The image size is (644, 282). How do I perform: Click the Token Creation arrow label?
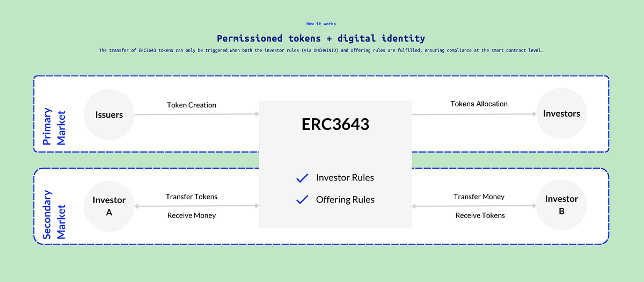(192, 105)
